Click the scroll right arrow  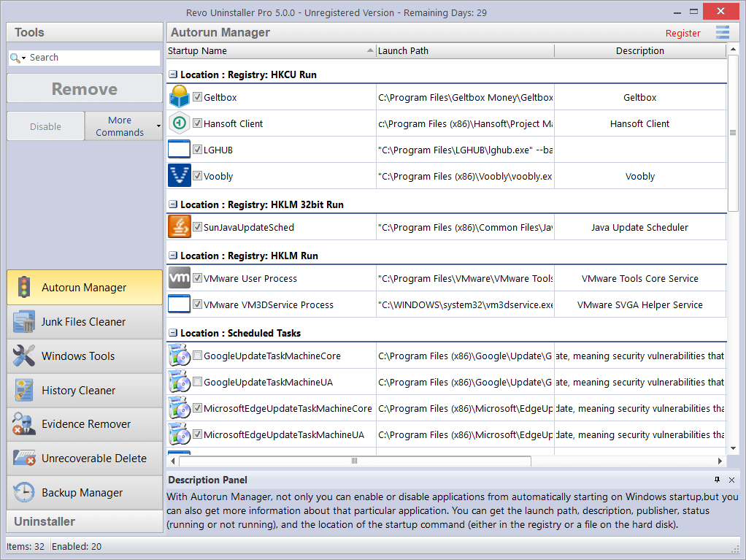720,461
